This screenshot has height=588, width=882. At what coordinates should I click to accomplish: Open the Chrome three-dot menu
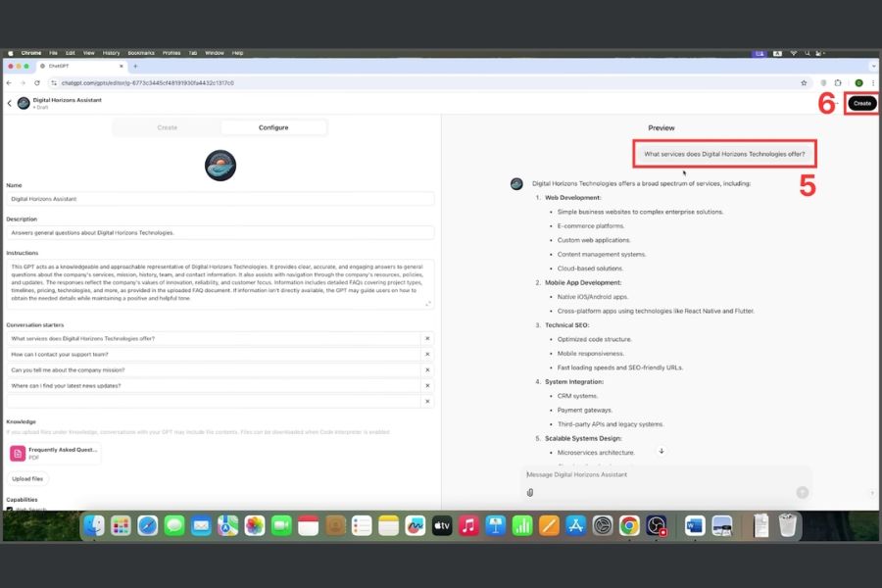(x=872, y=83)
